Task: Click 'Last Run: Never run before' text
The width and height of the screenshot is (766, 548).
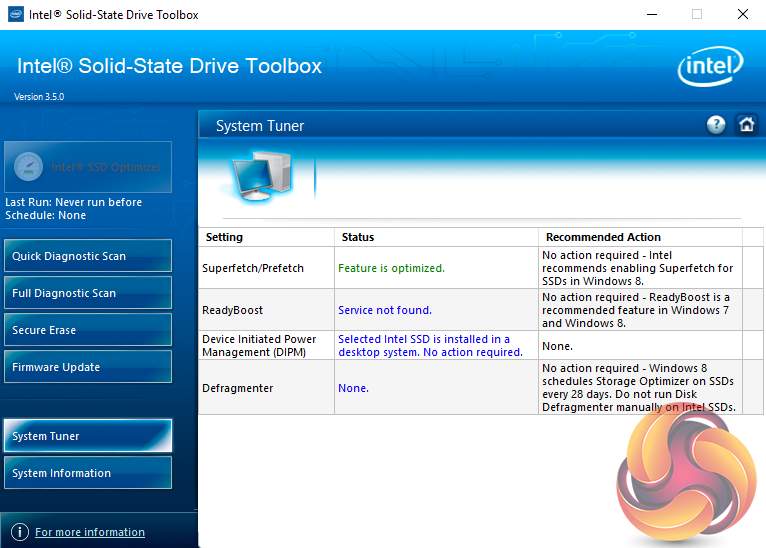Action: (x=73, y=202)
